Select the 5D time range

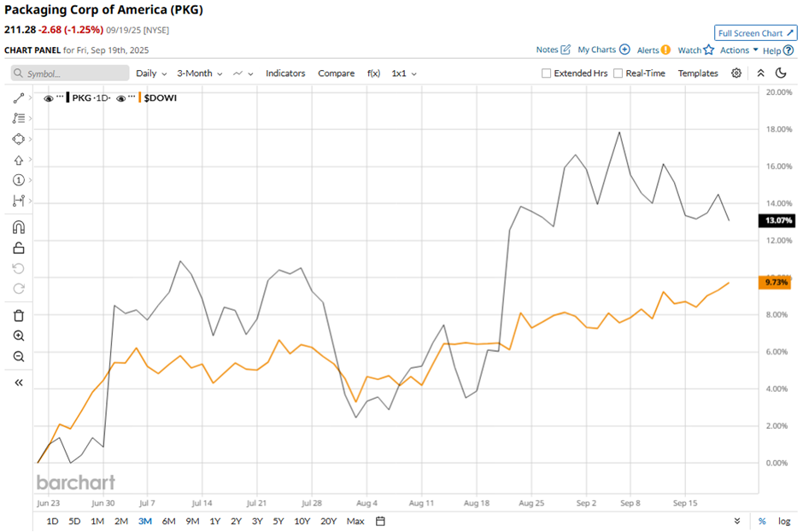coord(75,521)
